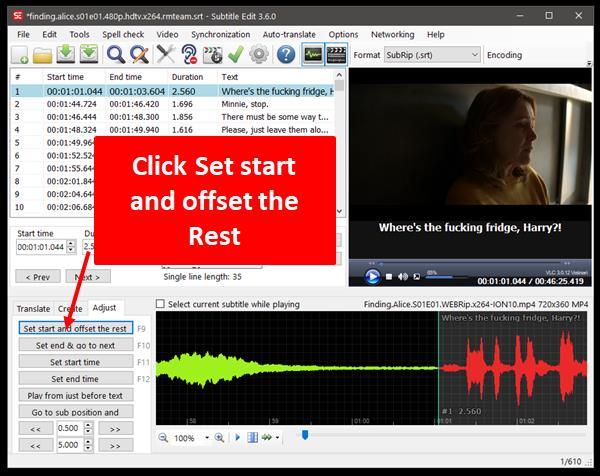
Task: Open Settings gear icon in toolbar
Action: coord(259,55)
